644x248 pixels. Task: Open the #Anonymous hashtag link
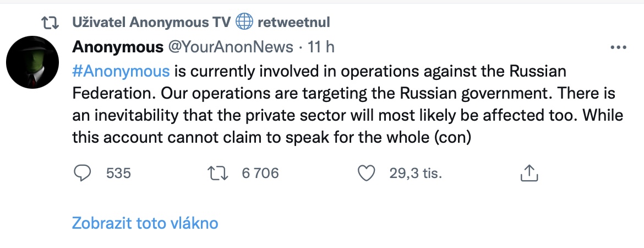pyautogui.click(x=121, y=72)
